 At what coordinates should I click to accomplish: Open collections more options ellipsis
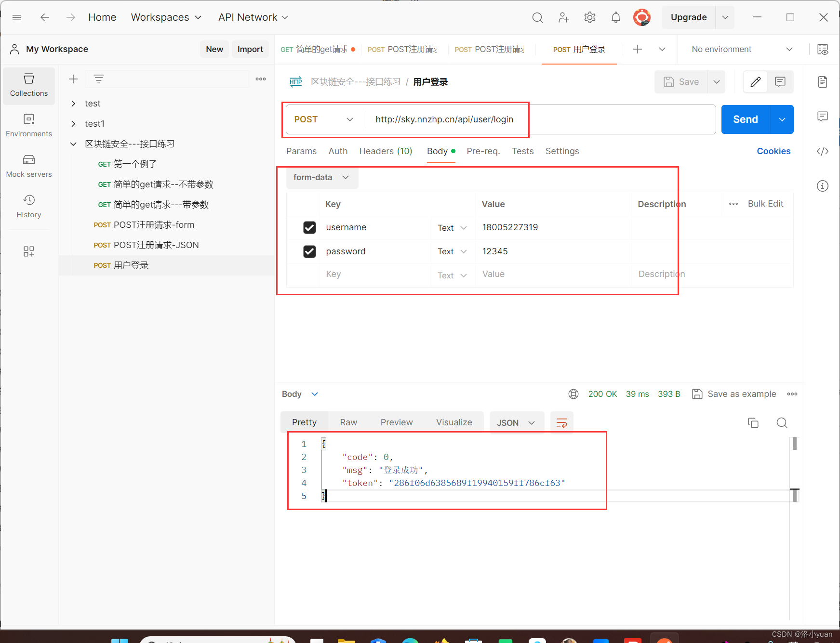pos(261,79)
